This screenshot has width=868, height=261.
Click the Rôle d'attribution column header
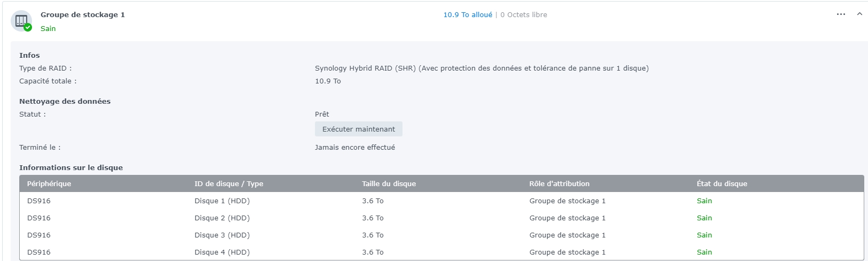pos(559,183)
